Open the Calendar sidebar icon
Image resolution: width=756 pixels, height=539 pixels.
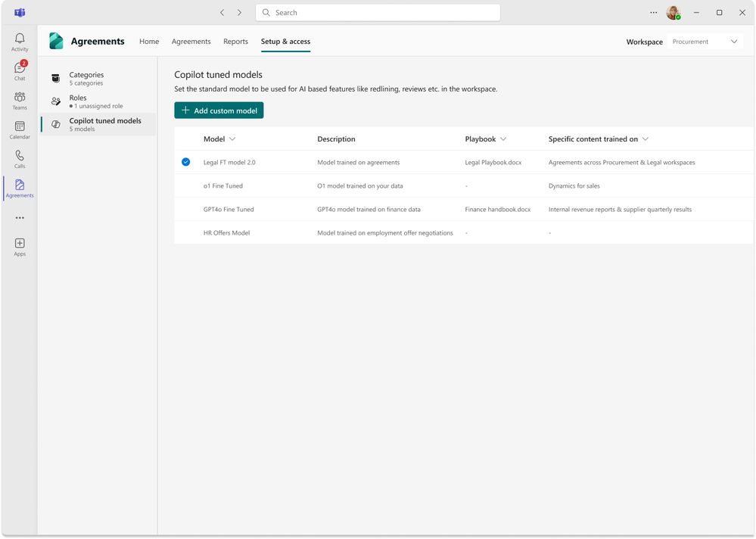(20, 130)
